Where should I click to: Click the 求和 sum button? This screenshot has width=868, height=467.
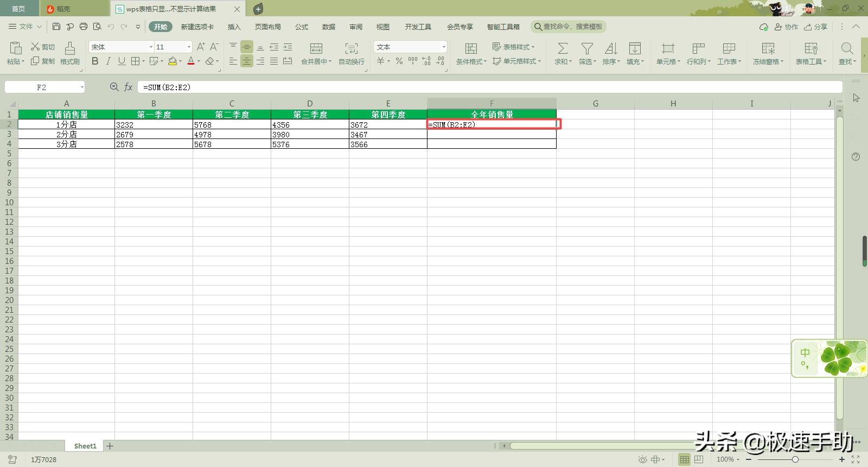[x=563, y=53]
